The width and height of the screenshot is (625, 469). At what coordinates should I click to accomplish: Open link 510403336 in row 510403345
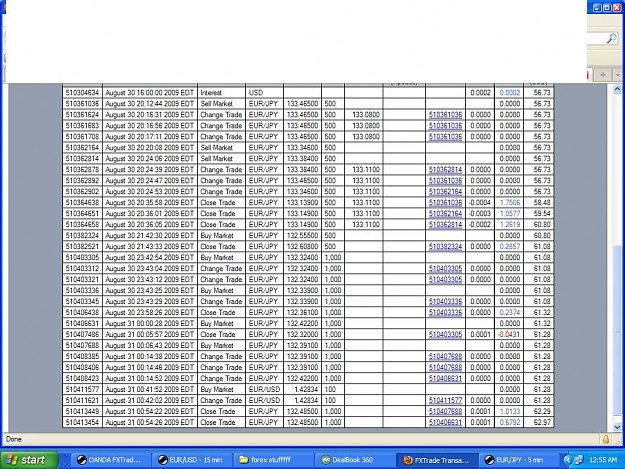[445, 302]
